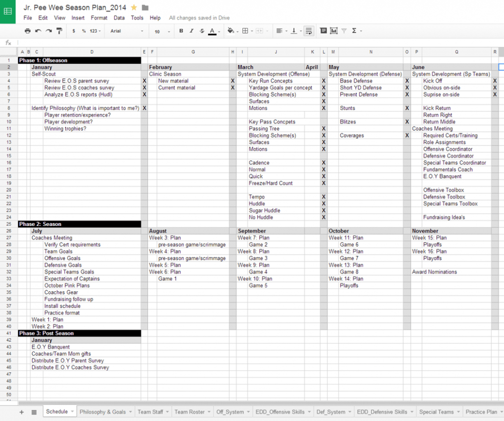504x421 pixels.
Task: Expand the font size dropdown
Action: (162, 31)
